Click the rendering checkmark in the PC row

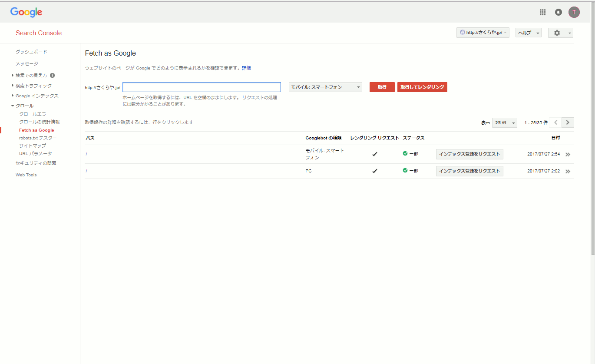pyautogui.click(x=375, y=171)
